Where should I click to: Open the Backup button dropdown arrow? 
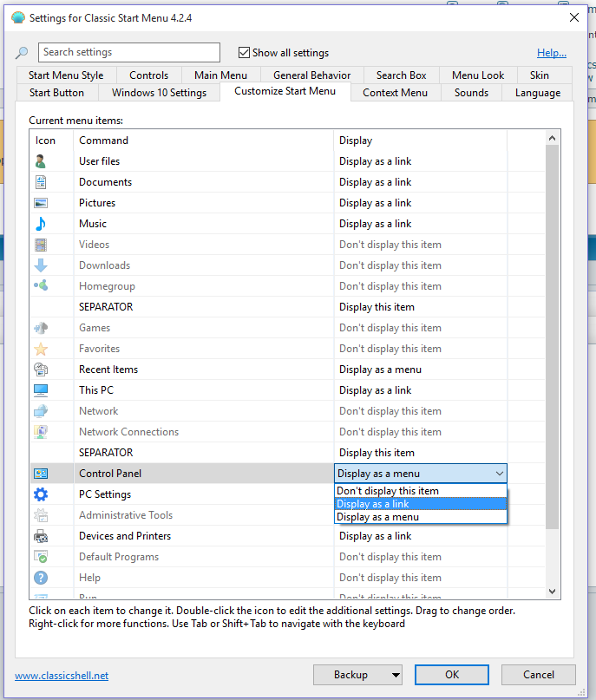tap(396, 675)
